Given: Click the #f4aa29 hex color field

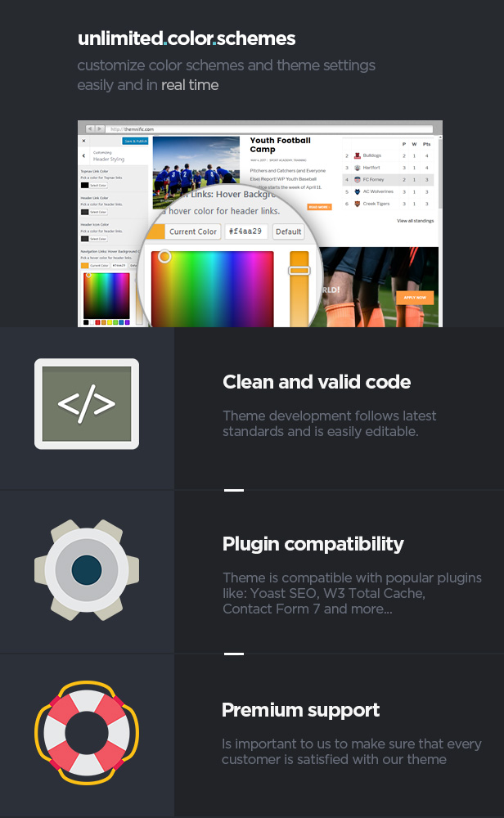Looking at the screenshot, I should coord(245,231).
